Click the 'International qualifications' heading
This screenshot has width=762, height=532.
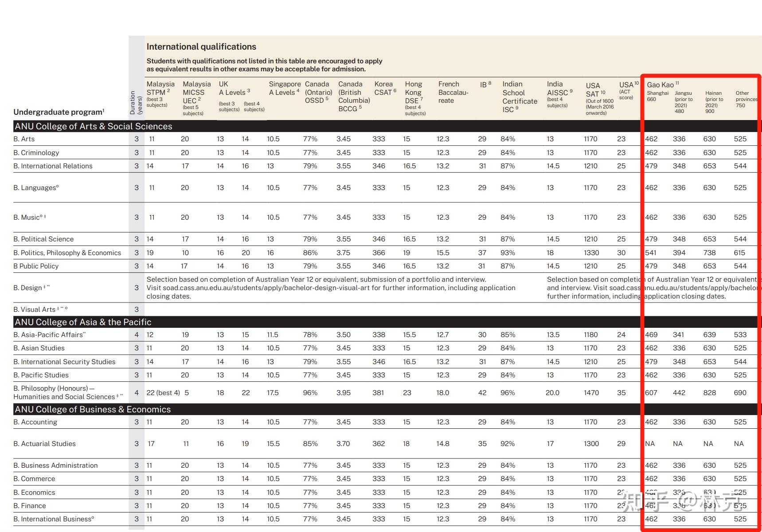(x=201, y=47)
